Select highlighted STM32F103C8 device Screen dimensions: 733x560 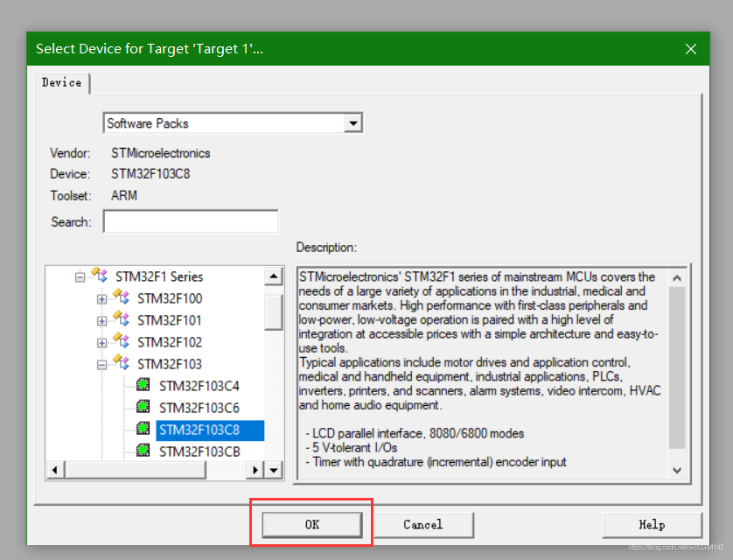pos(210,430)
